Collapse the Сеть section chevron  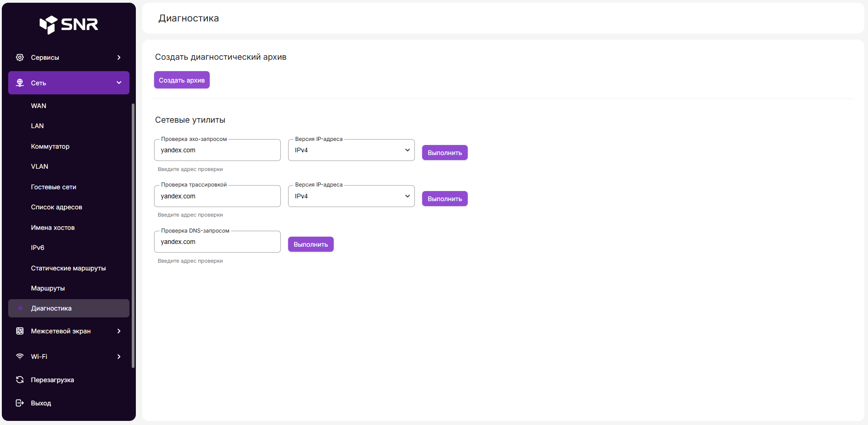coord(119,83)
